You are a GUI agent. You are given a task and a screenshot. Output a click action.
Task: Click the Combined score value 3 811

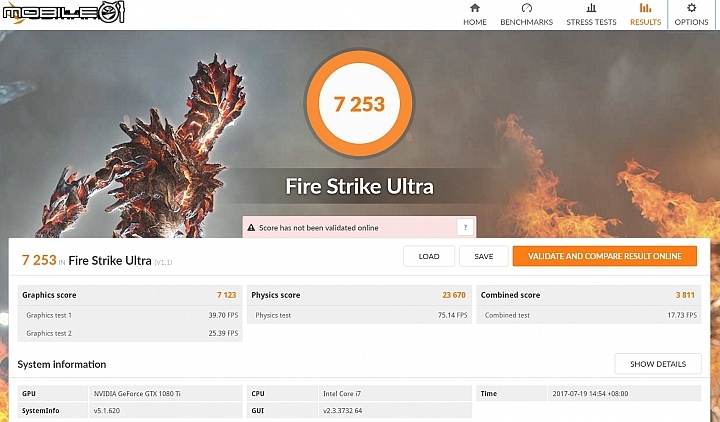[x=685, y=295]
